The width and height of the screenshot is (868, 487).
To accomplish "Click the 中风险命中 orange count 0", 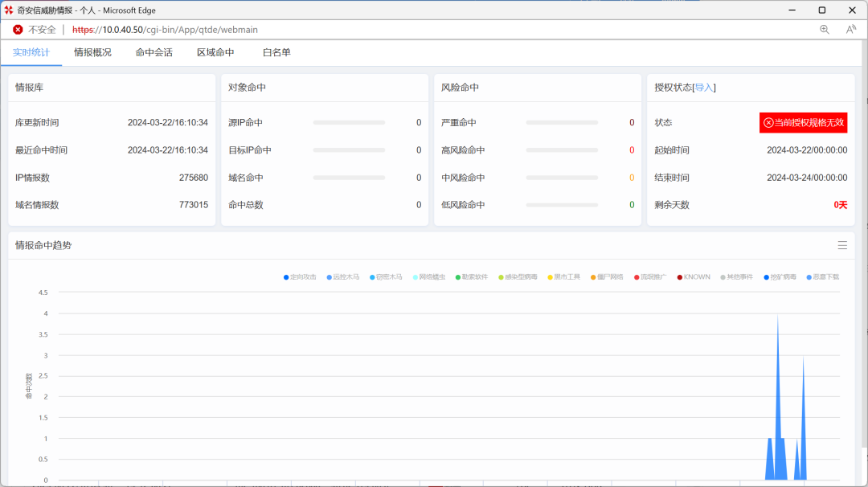I will 632,178.
